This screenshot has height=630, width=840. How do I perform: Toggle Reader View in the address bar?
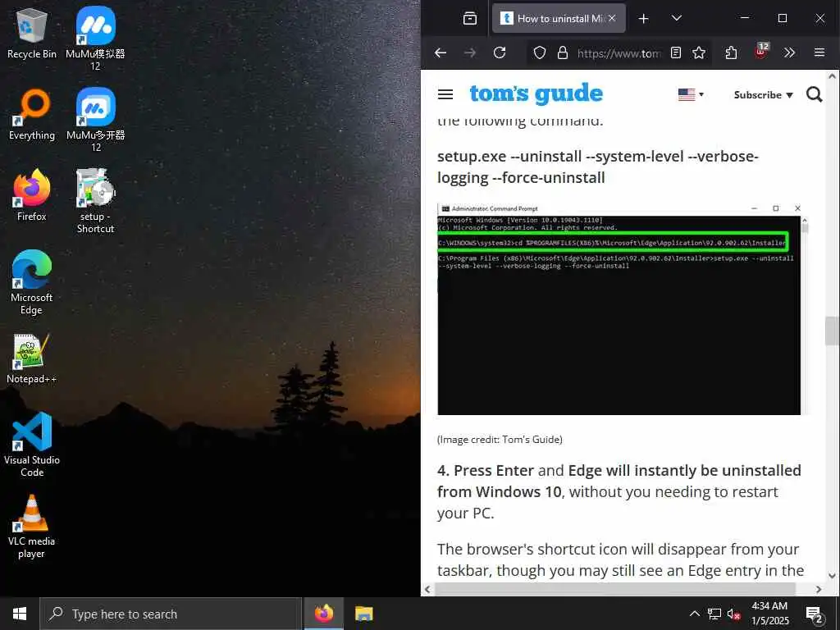pos(676,52)
